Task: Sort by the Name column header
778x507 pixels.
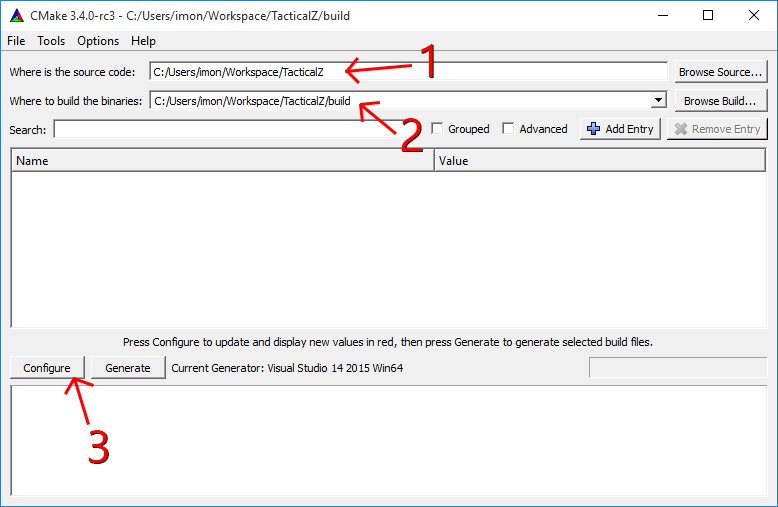Action: point(222,161)
